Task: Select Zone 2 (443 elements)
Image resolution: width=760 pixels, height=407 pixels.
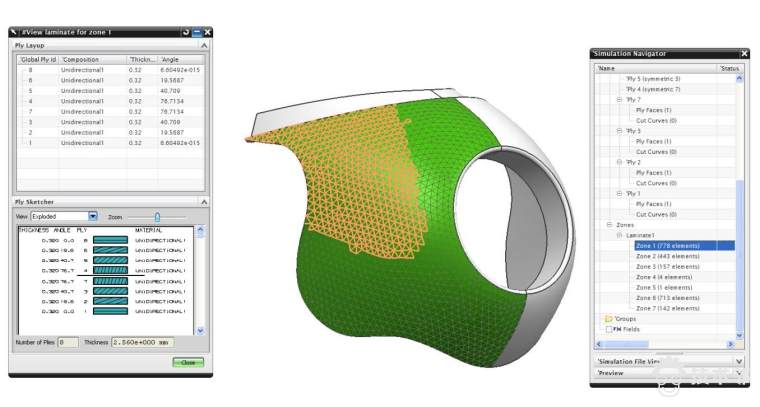Action: [x=667, y=256]
